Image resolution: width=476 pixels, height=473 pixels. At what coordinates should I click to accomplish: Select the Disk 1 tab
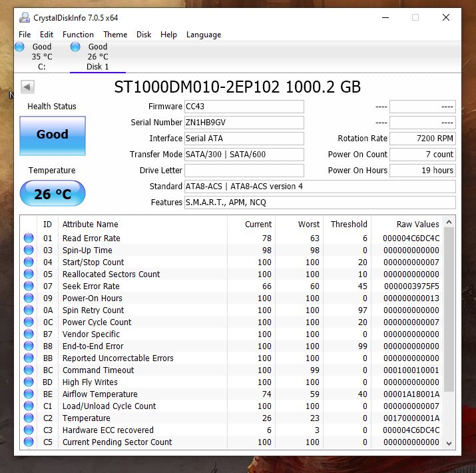coord(97,57)
